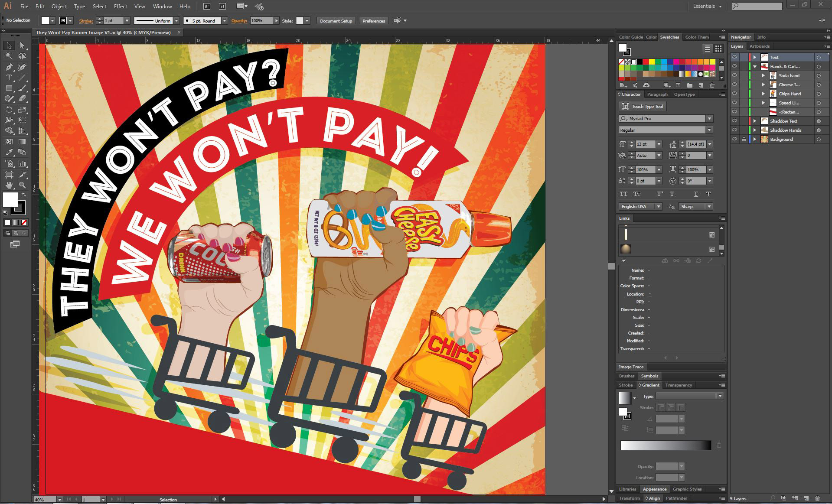832x504 pixels.
Task: Open the Myriad Pro font family dropdown
Action: pyautogui.click(x=709, y=118)
